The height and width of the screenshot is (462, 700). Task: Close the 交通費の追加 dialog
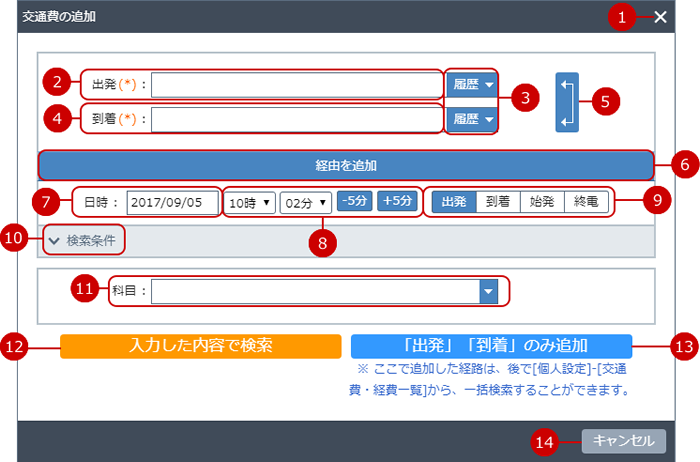click(660, 17)
